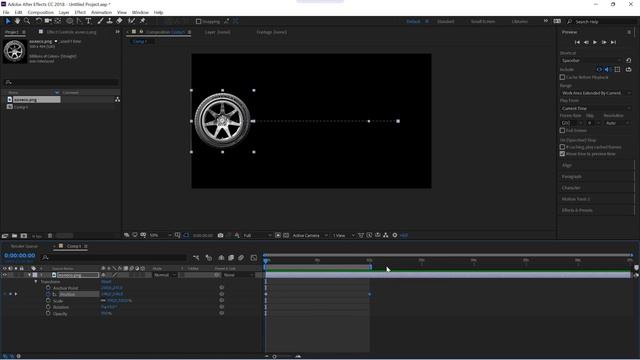Open the viewer Resolution dropdown showing Full
Screen dimensions: 640x360
click(x=257, y=235)
